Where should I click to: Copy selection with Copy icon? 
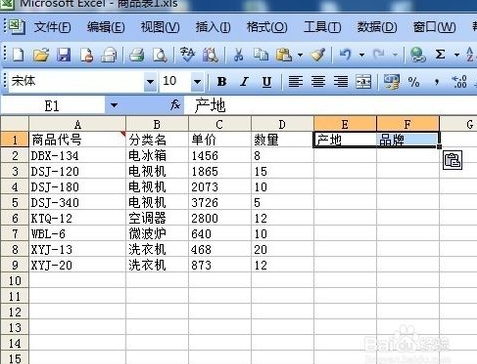click(x=261, y=54)
